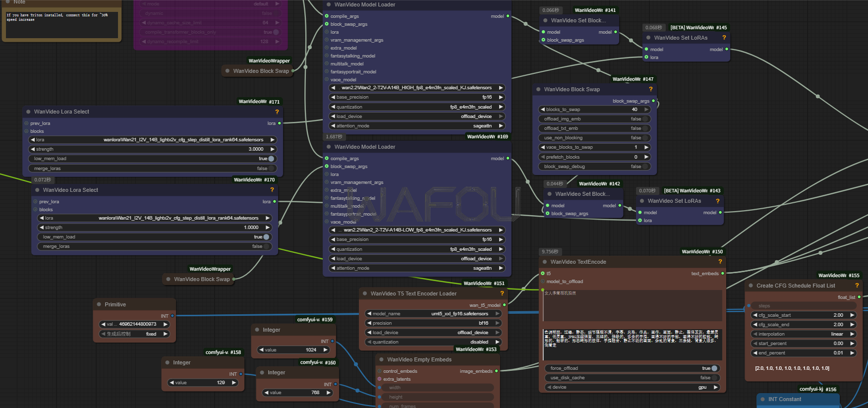Click positive prompt text box in TextEncode
The height and width of the screenshot is (408, 868).
[632, 305]
